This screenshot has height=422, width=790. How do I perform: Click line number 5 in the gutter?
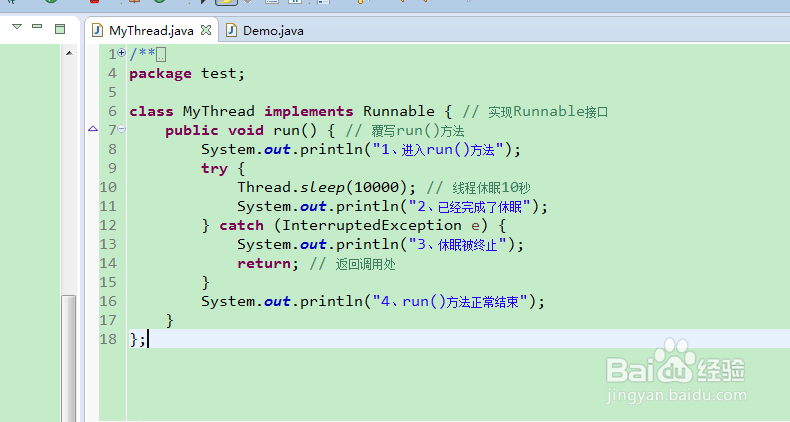[112, 93]
